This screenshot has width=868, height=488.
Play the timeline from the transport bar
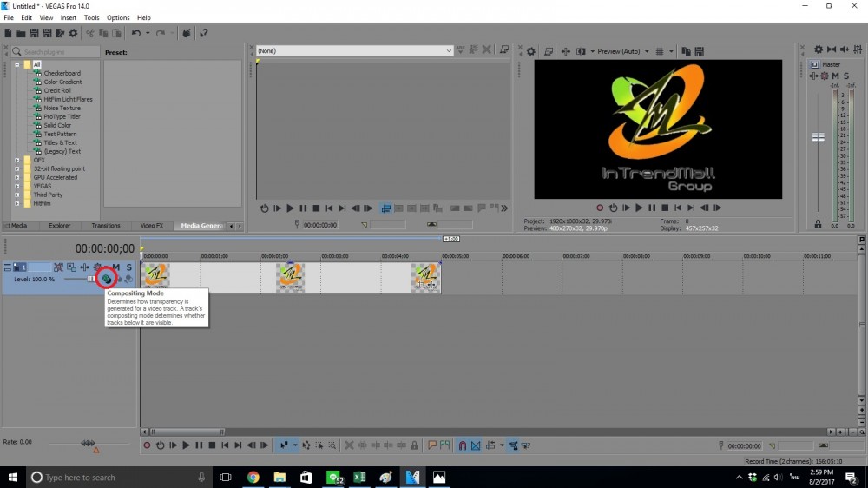click(186, 445)
